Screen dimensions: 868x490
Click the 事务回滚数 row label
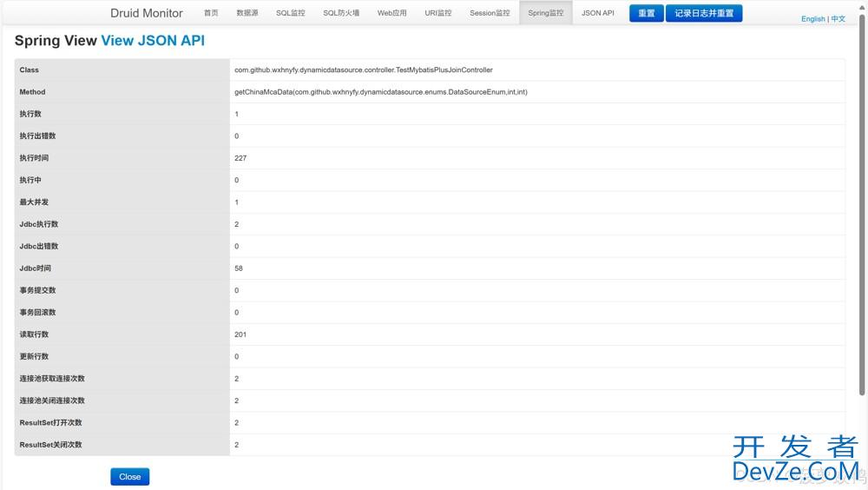37,313
